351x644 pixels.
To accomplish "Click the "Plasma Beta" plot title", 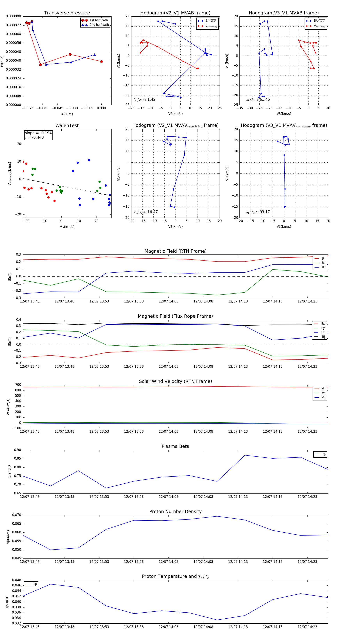I will (175, 447).
